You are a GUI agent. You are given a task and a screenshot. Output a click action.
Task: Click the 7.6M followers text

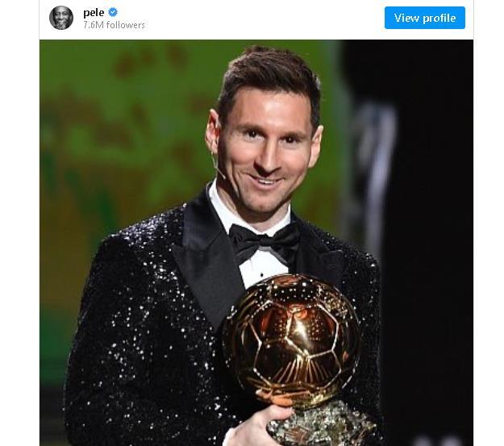point(114,25)
